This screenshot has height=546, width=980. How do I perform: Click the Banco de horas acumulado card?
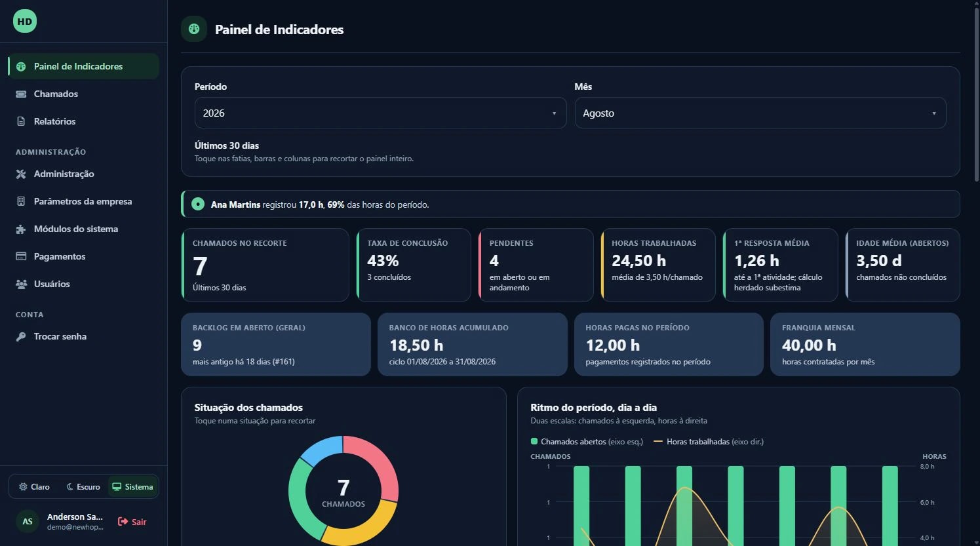(473, 344)
